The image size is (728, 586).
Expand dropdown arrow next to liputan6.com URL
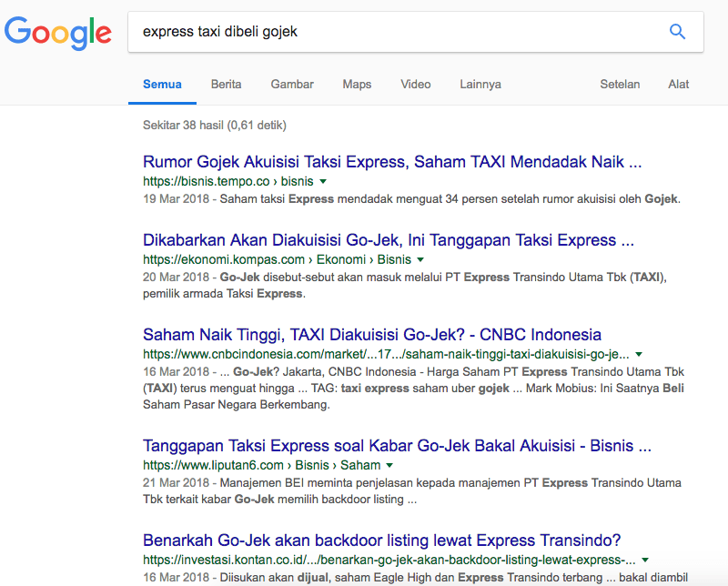(389, 465)
